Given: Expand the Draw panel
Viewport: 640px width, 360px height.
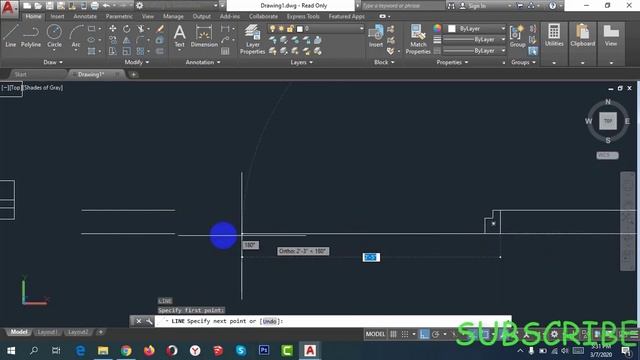Looking at the screenshot, I should (53, 62).
